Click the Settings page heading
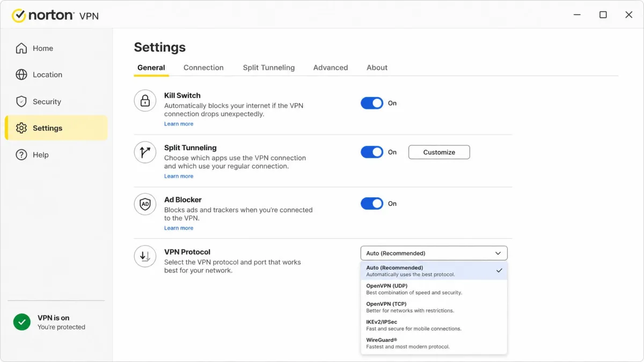 point(160,47)
